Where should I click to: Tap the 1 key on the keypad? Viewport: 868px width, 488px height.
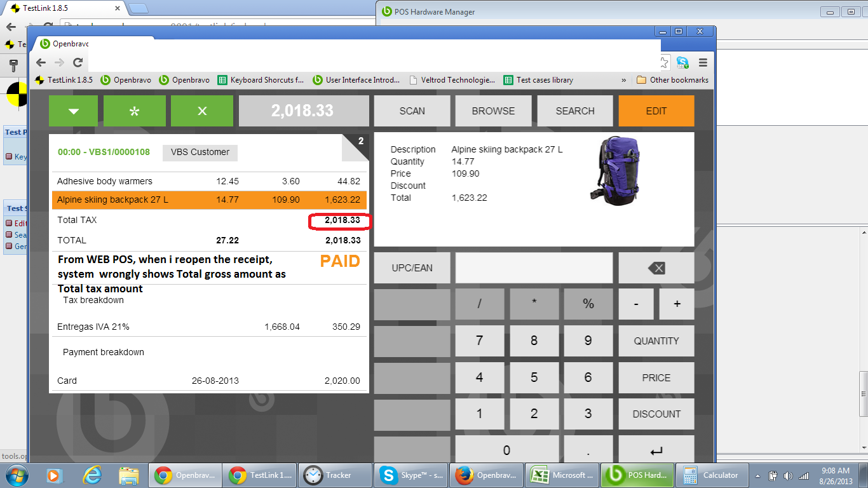pos(479,414)
